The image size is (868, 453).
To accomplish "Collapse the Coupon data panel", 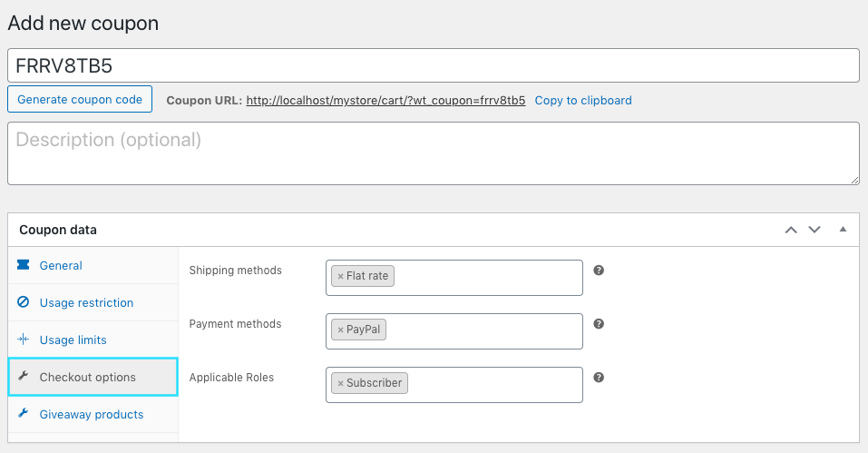I will (x=843, y=230).
